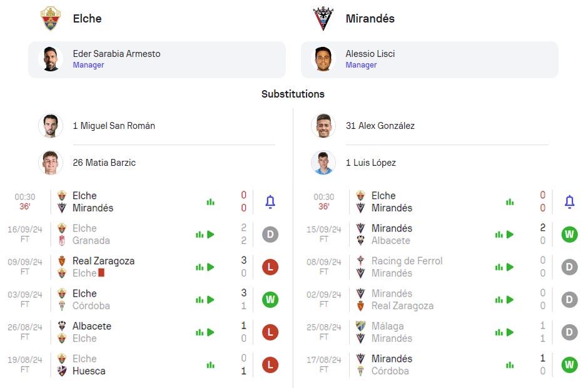Click grey D badge for Málaga–Mirandés
The height and width of the screenshot is (388, 588).
pos(569,332)
